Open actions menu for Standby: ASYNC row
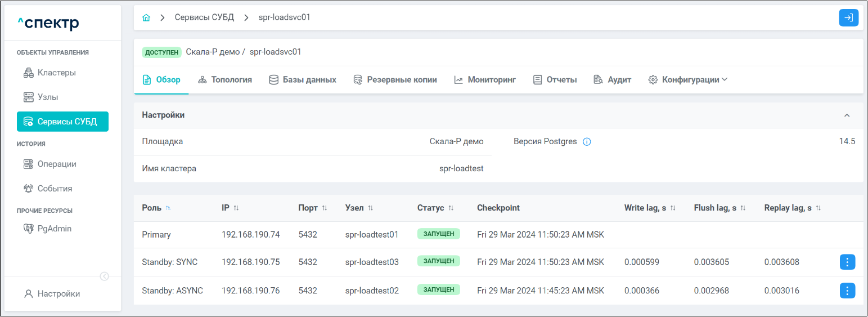 (847, 291)
